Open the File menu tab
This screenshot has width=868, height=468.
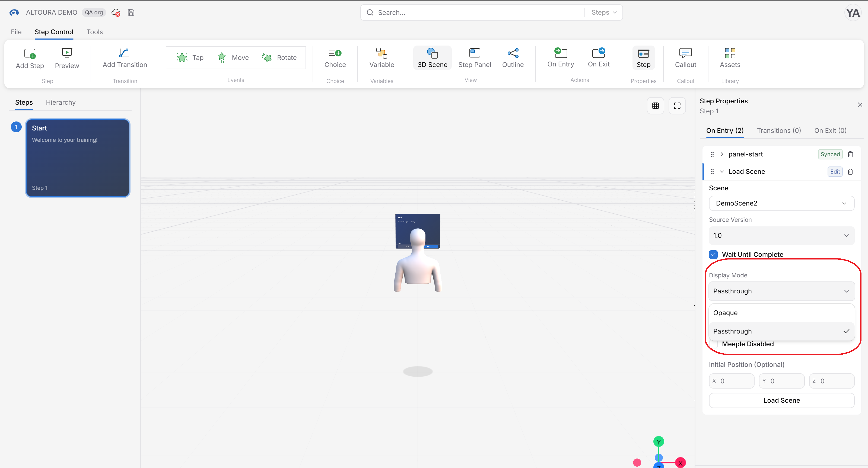[x=16, y=32]
